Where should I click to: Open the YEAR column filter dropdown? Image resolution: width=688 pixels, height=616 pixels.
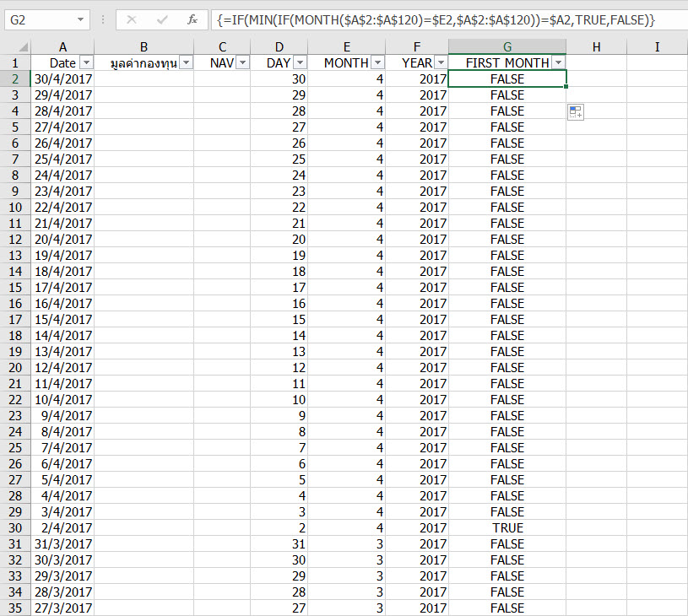point(441,62)
